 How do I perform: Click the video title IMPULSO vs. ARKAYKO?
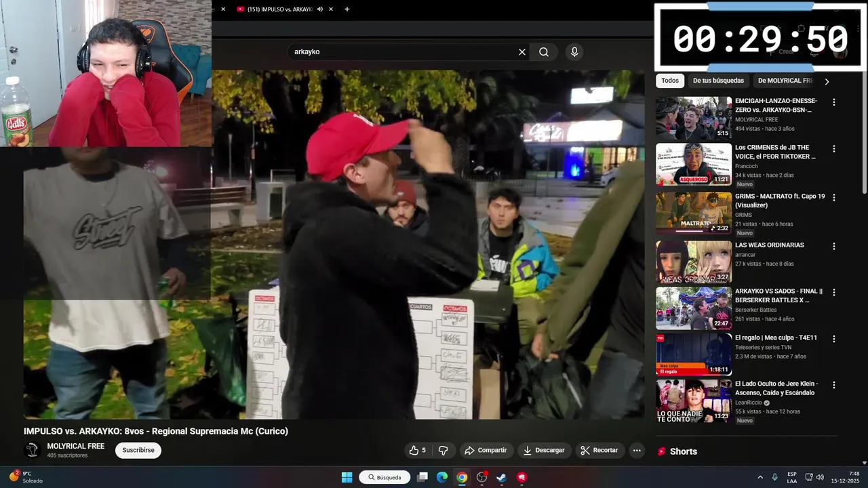point(156,431)
